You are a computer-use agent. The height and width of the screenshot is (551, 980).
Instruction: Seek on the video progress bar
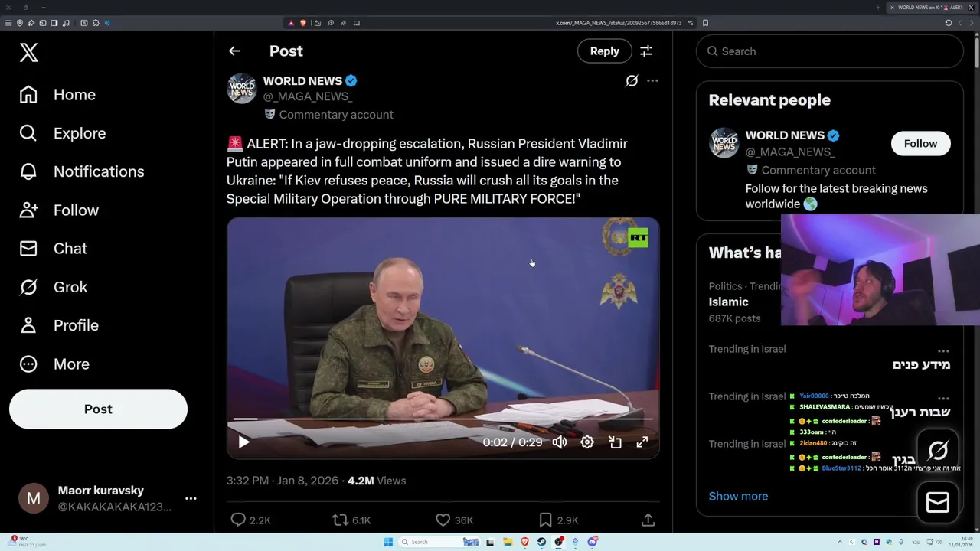click(x=443, y=419)
